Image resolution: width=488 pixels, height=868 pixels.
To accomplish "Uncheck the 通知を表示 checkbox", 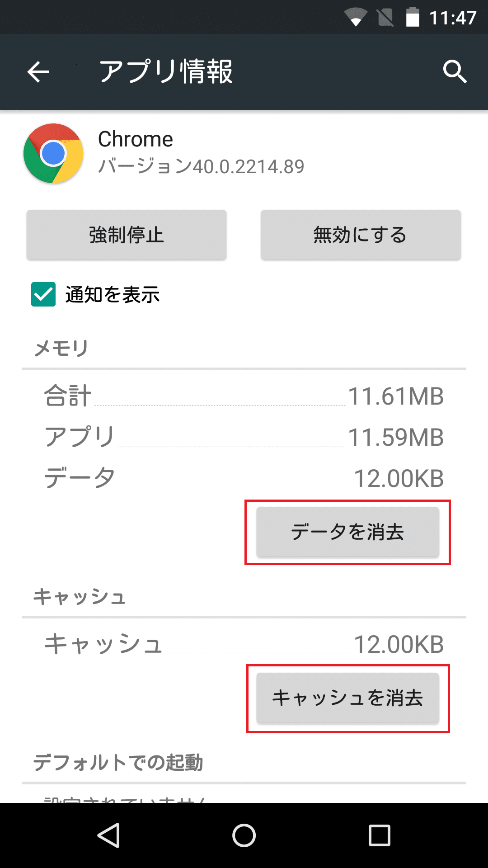I will [x=43, y=294].
